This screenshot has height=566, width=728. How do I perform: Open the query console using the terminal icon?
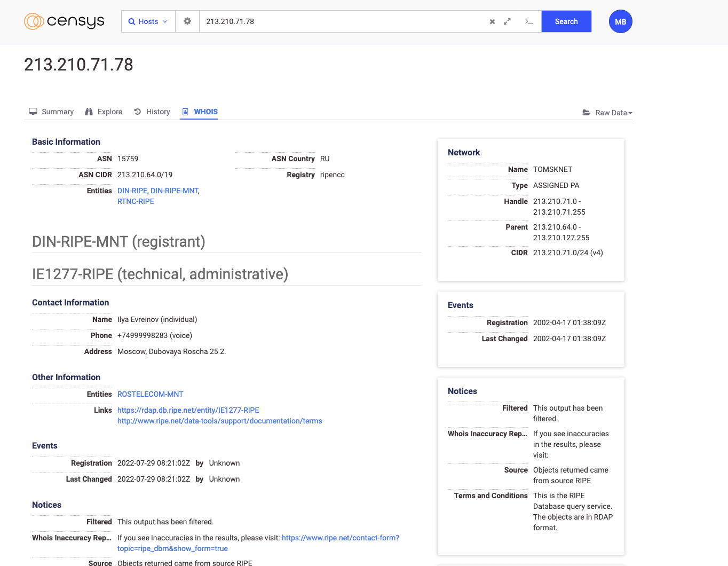click(528, 22)
